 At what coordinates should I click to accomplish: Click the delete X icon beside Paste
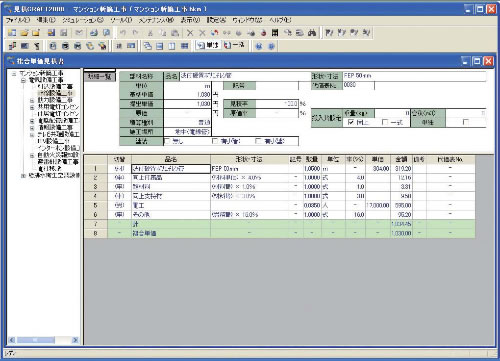190,33
